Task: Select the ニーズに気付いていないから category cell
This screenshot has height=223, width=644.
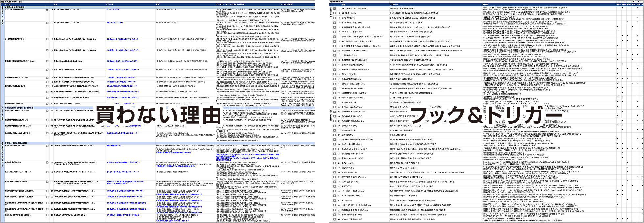Action: tap(15, 10)
